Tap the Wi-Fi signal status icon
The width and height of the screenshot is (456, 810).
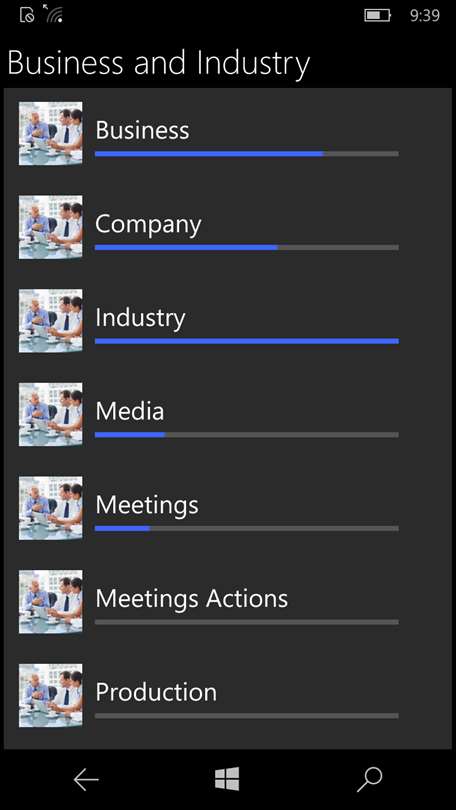point(53,14)
